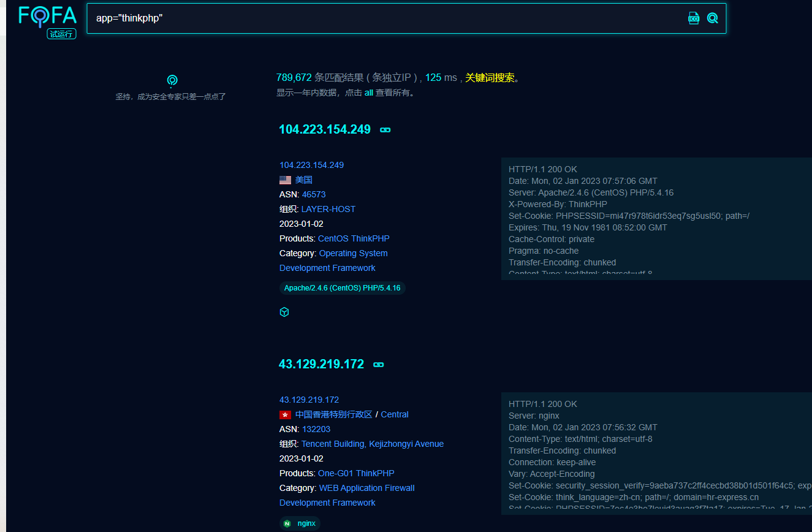Click the Pragma: no-cache line
The height and width of the screenshot is (532, 812).
544,251
